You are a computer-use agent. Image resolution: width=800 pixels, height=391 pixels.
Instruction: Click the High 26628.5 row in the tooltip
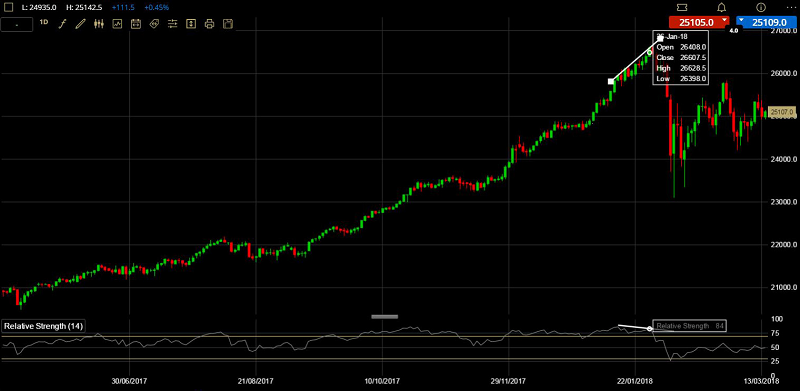681,68
